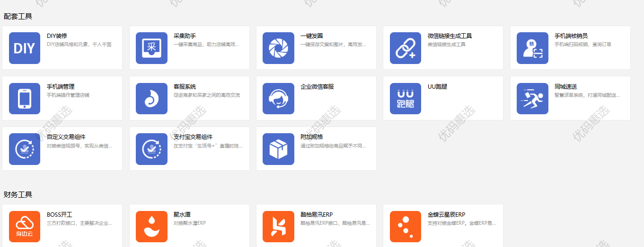The height and width of the screenshot is (247, 644).
Task: Click the 采集助手 title text
Action: coord(185,36)
